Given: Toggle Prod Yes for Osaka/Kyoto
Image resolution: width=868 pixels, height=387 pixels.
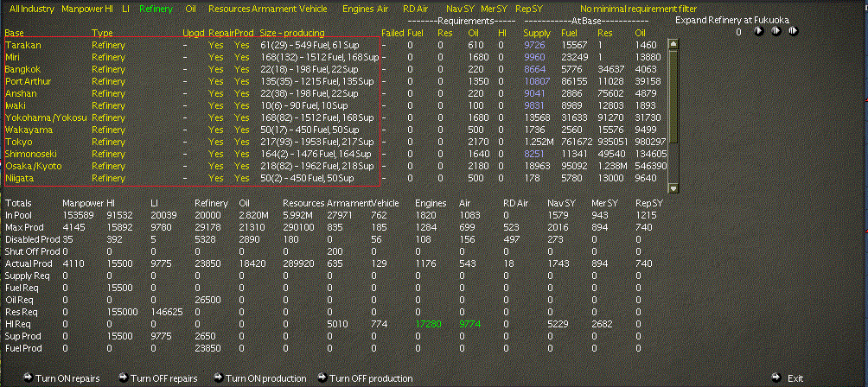Looking at the screenshot, I should coord(242,167).
